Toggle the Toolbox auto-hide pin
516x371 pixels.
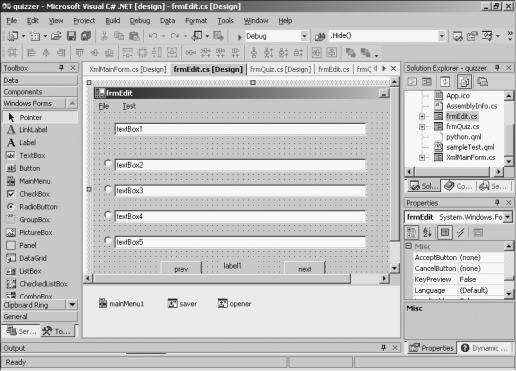click(61, 68)
